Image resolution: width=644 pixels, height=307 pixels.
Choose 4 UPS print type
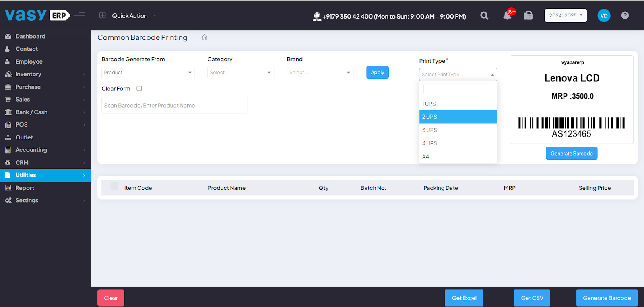click(x=458, y=143)
